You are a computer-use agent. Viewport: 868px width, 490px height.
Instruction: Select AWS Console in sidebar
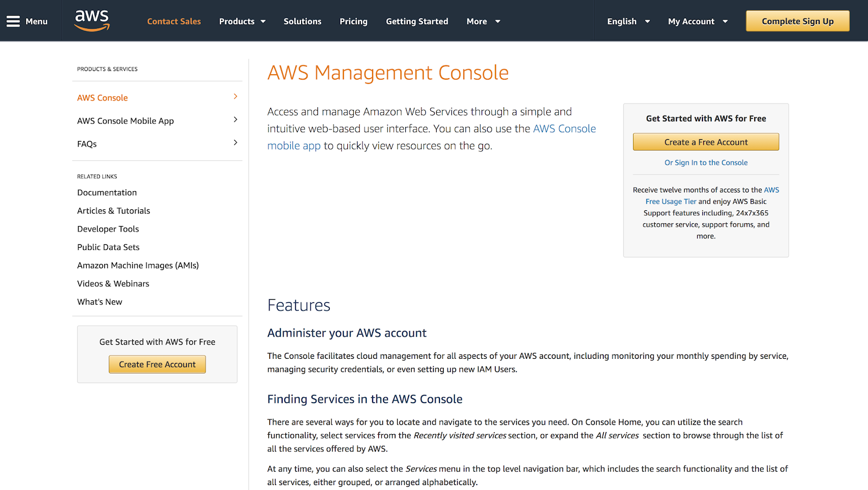(103, 98)
